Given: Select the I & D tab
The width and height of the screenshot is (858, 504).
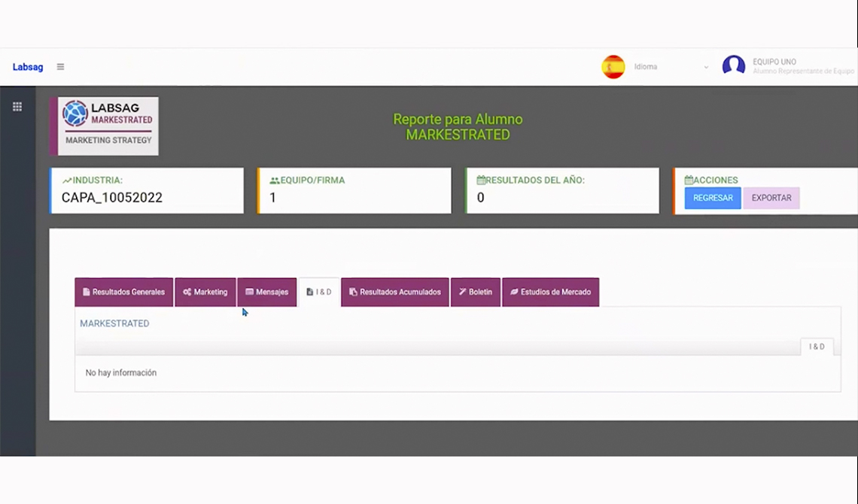Looking at the screenshot, I should (x=319, y=292).
